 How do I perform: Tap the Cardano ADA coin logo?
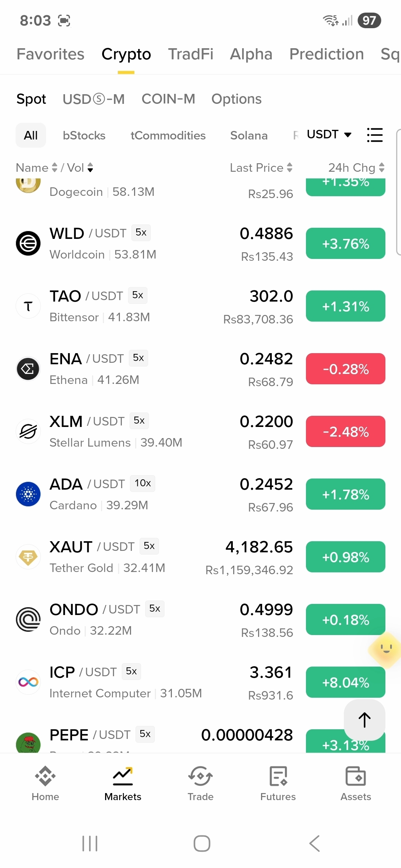pyautogui.click(x=28, y=494)
